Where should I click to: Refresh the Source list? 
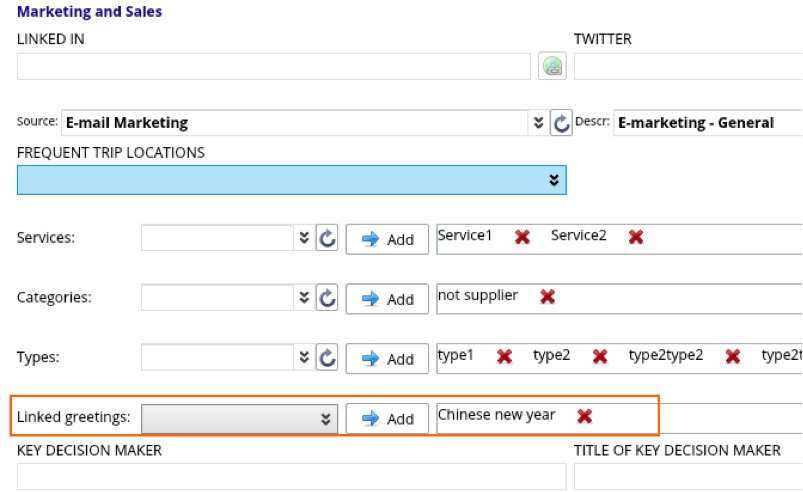[x=562, y=123]
